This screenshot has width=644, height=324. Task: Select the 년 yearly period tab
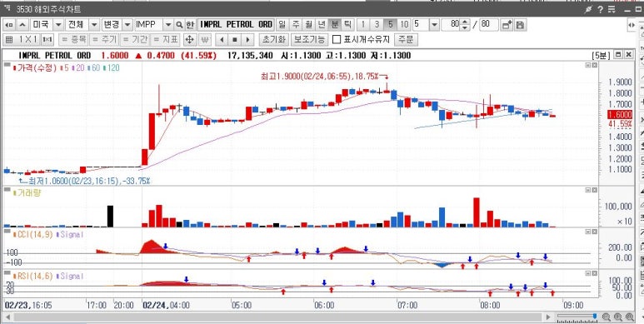pyautogui.click(x=322, y=25)
